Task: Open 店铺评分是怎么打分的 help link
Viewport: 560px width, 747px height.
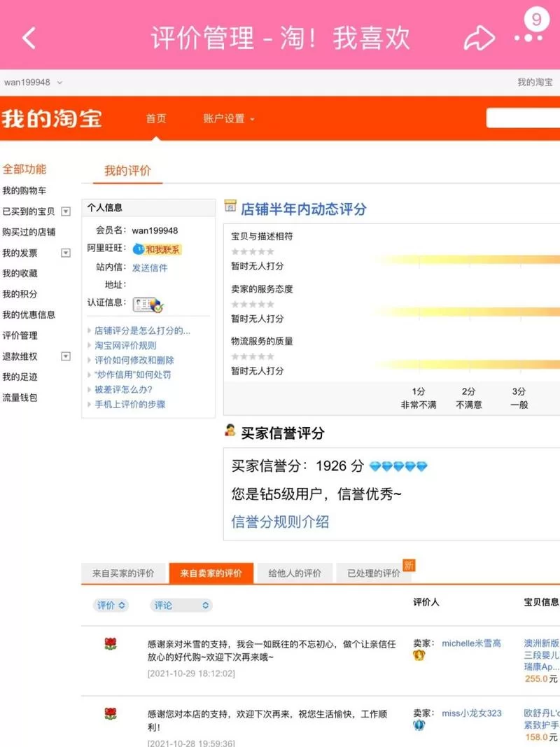Action: click(x=142, y=330)
